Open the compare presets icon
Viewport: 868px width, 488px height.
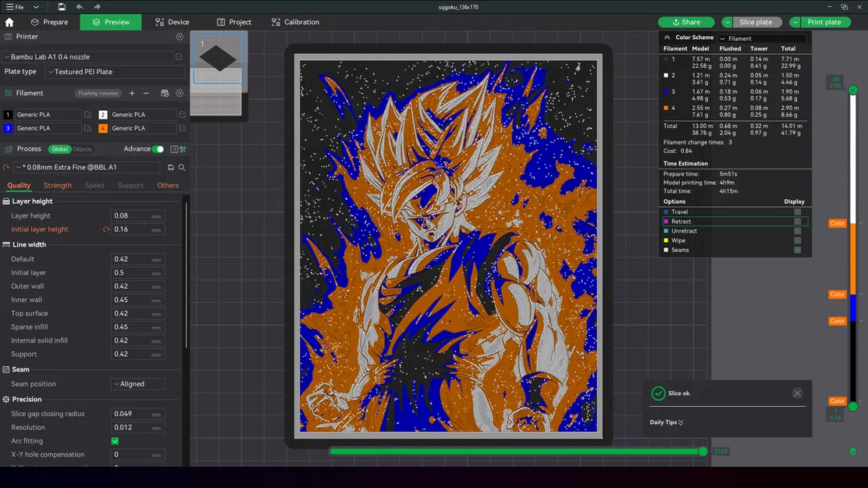coord(183,149)
